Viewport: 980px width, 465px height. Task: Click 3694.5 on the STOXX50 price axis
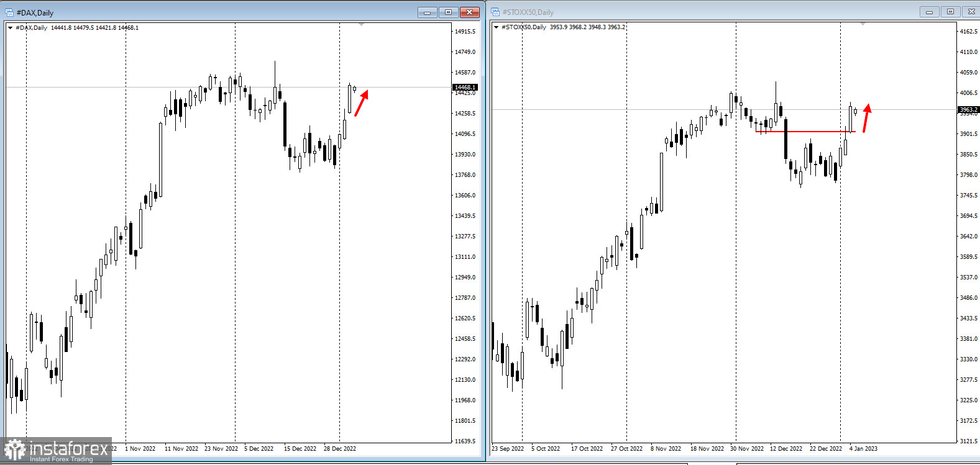coord(968,216)
